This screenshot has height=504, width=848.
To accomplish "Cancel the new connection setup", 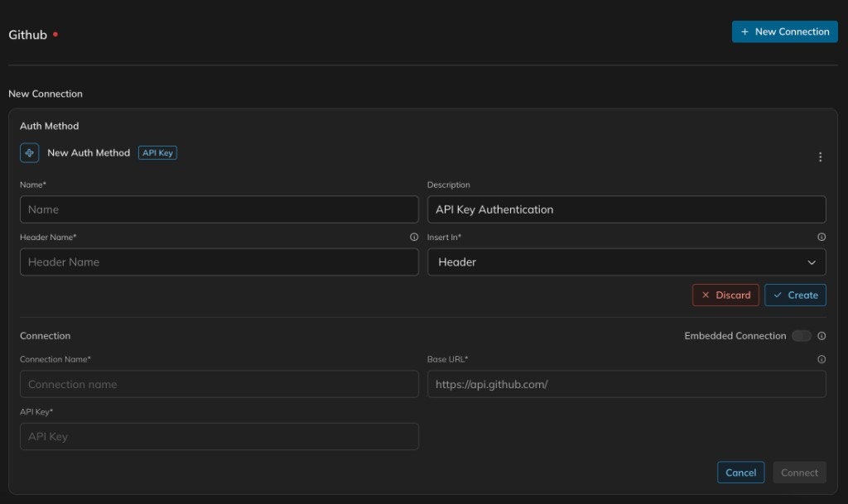I will pyautogui.click(x=740, y=473).
